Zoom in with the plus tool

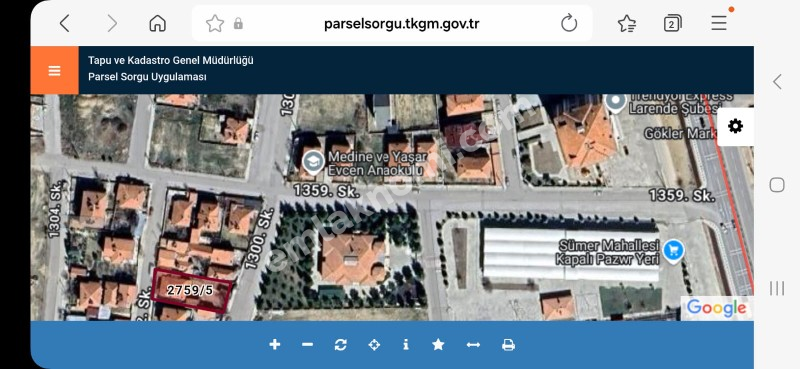tap(274, 345)
